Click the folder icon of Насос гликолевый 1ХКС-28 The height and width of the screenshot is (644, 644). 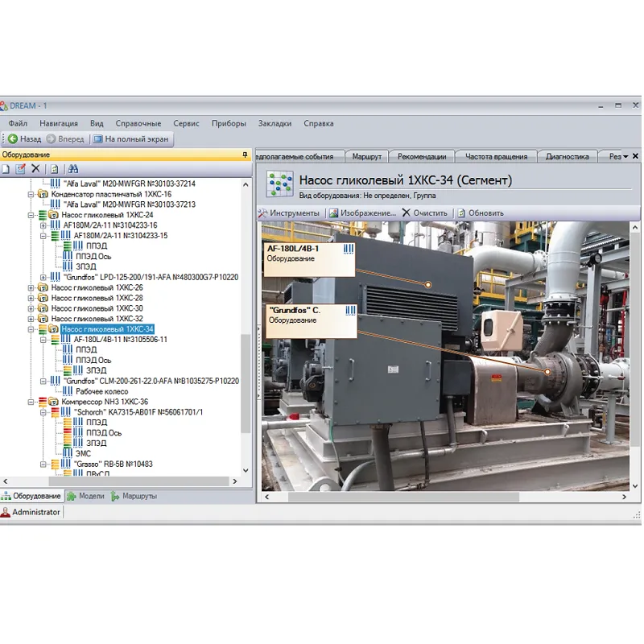click(x=43, y=298)
